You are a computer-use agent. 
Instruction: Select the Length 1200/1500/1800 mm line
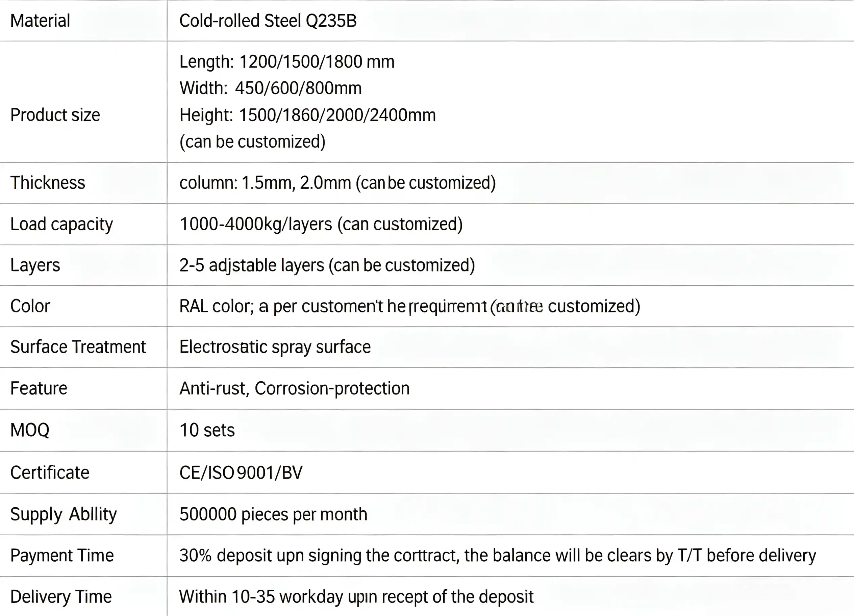pos(287,62)
